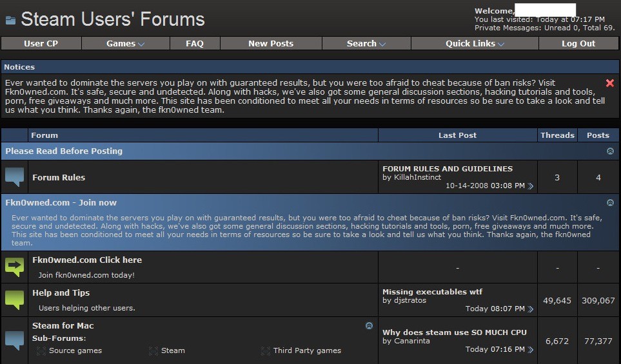This screenshot has width=621, height=364.
Task: Click the green arrow icon for Fkn0wned.com
Action: pos(15,267)
